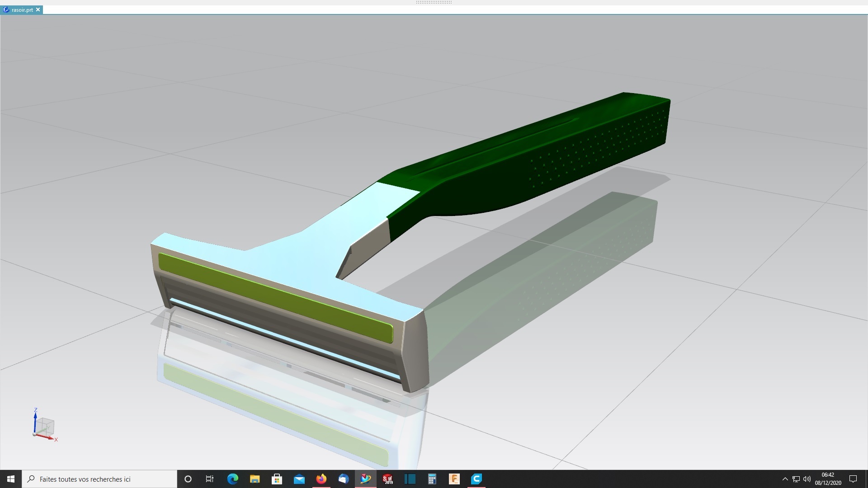Open the Calculator taskbar icon
868x488 pixels.
pyautogui.click(x=432, y=479)
